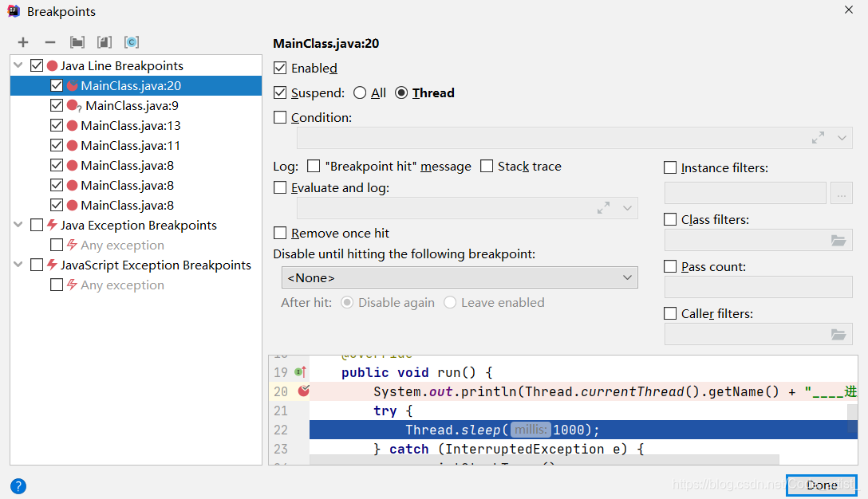Collapse the Java Line Breakpoints tree node
868x499 pixels.
pos(18,65)
